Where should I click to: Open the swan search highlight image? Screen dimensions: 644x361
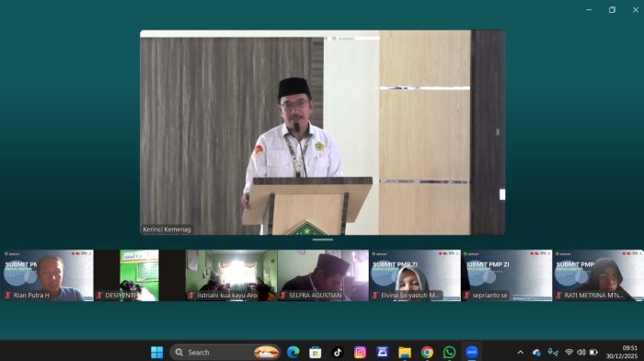pyautogui.click(x=266, y=353)
